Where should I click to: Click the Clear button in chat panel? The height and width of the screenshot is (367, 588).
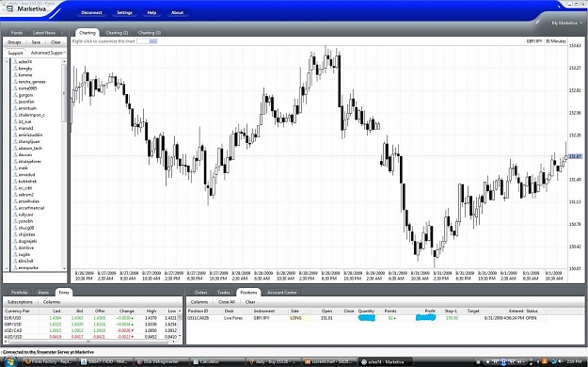click(x=56, y=42)
